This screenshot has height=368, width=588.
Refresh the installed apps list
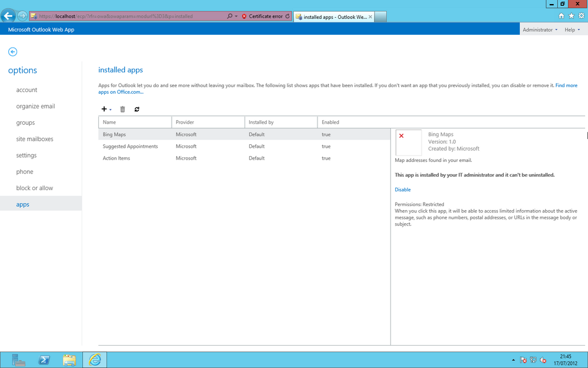tap(137, 110)
